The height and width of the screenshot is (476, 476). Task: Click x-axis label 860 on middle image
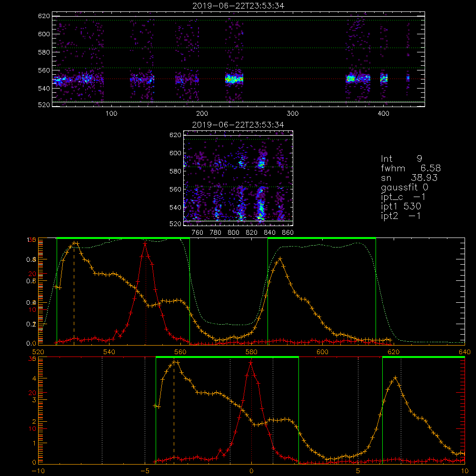tap(288, 233)
